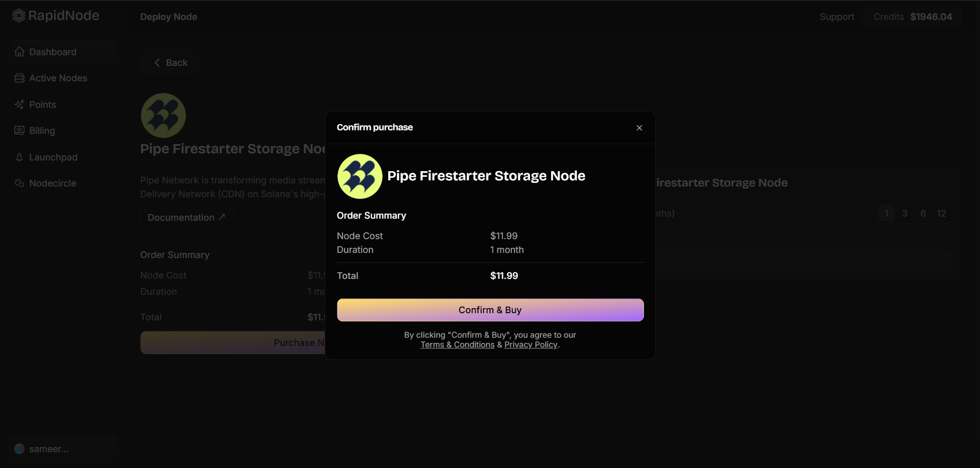
Task: Click the Points sparkle icon
Action: 19,105
